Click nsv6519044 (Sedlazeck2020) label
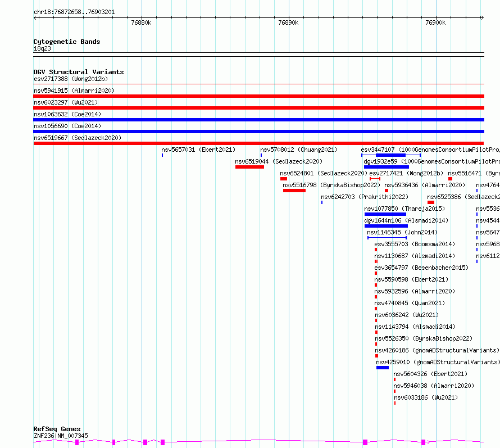This screenshot has width=500, height=448. click(x=279, y=161)
